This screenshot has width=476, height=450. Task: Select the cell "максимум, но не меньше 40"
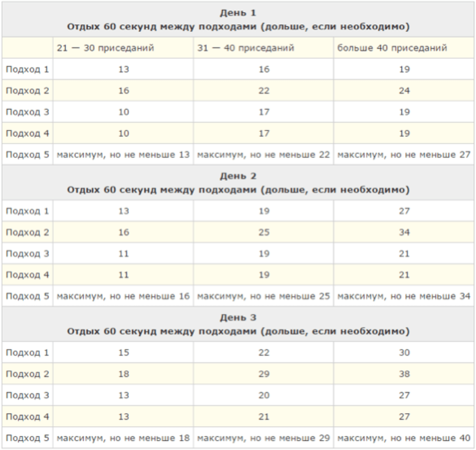coord(404,438)
